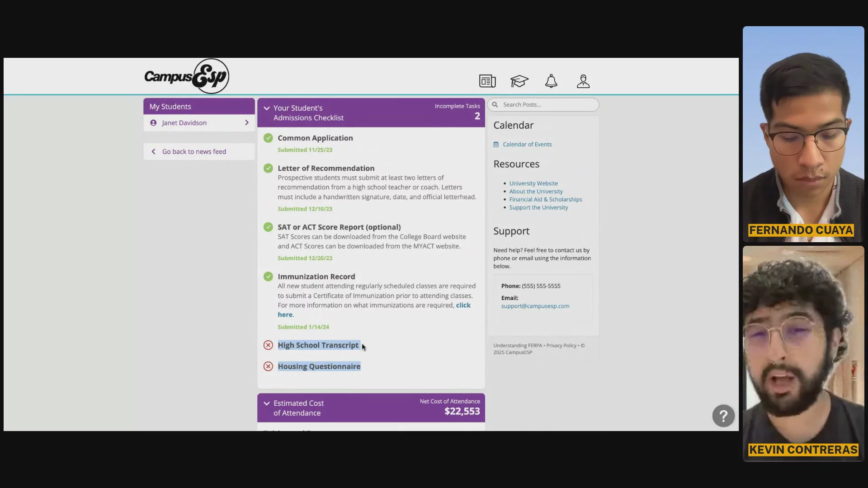The image size is (868, 488).
Task: Click the support@campusesp.com email link
Action: (535, 306)
